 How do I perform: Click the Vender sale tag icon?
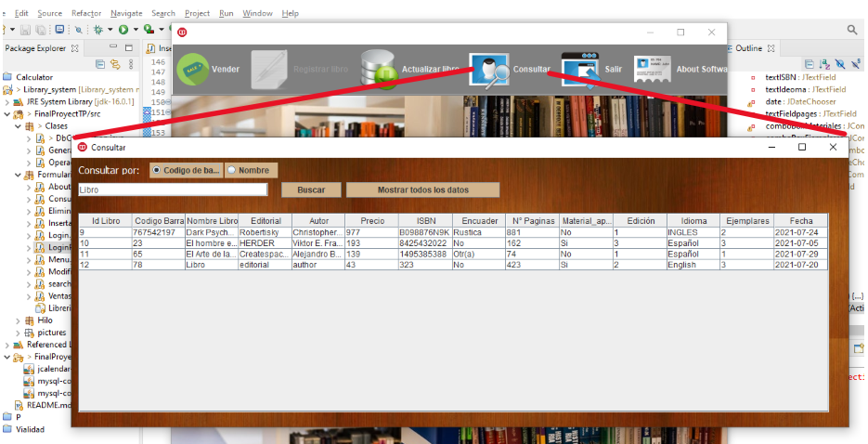193,70
